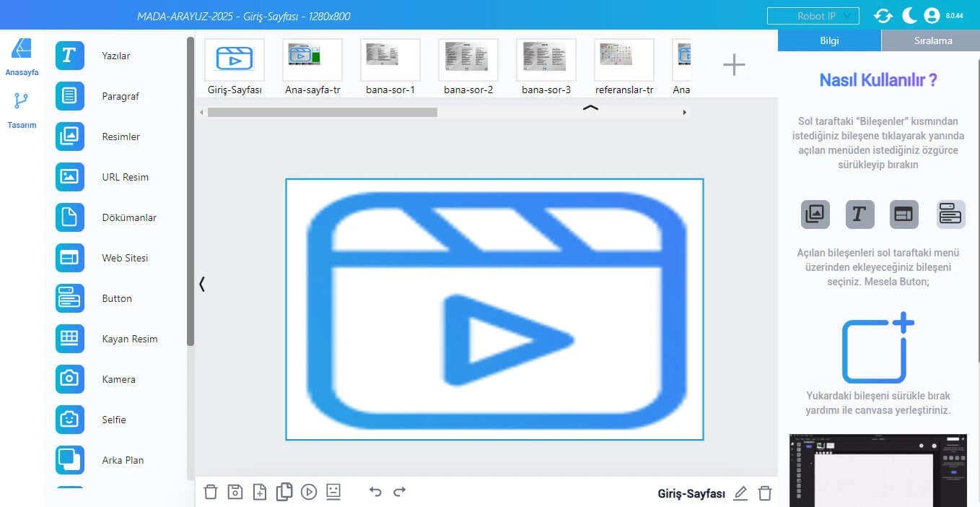Choose the Selfie component icon
The height and width of the screenshot is (507, 980).
pos(69,420)
